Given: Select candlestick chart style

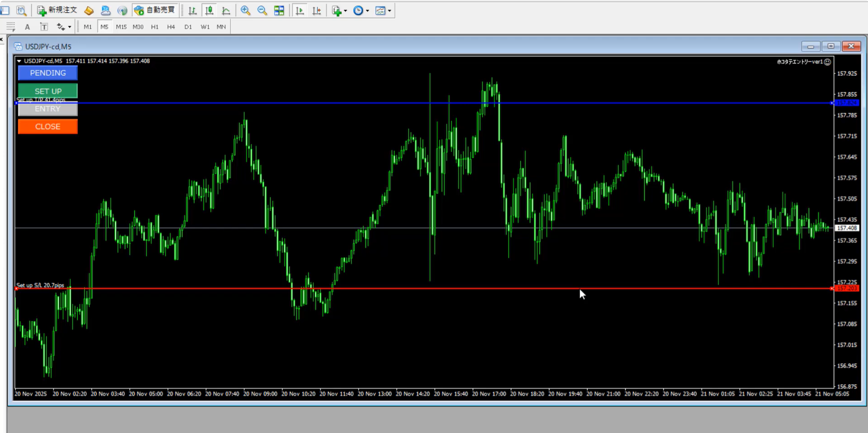Looking at the screenshot, I should pos(209,11).
